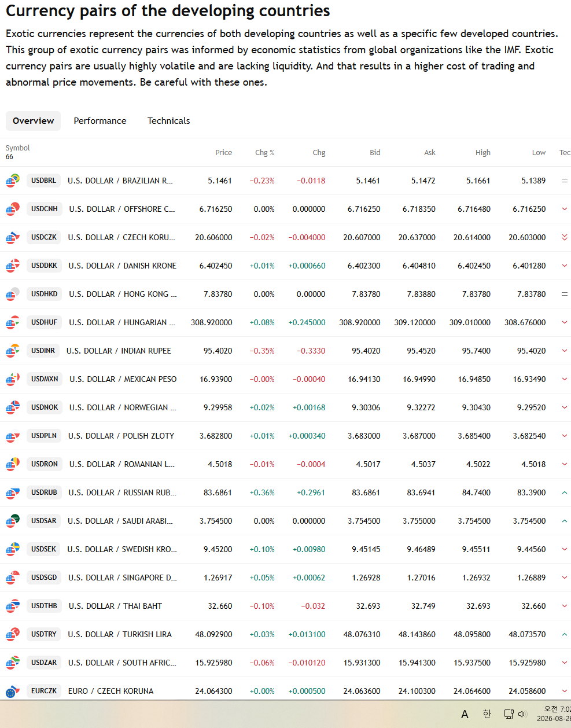Click the buy rating arrow for USDTRY
Image resolution: width=571 pixels, height=728 pixels.
[565, 634]
